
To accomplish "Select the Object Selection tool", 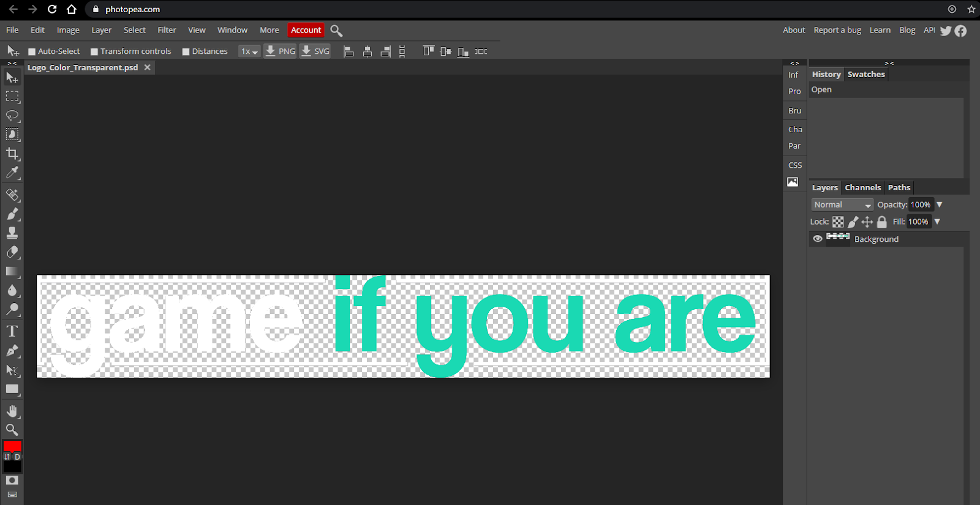I will pyautogui.click(x=12, y=135).
